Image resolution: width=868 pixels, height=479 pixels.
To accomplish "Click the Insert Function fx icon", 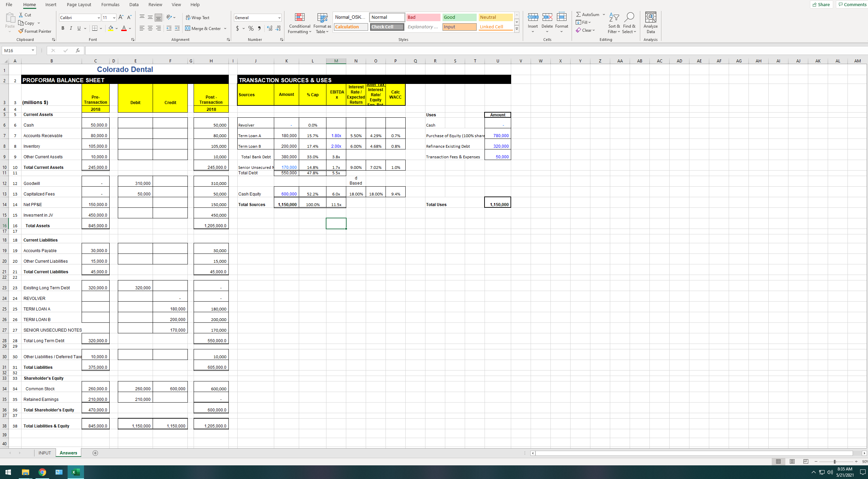I will tap(78, 50).
